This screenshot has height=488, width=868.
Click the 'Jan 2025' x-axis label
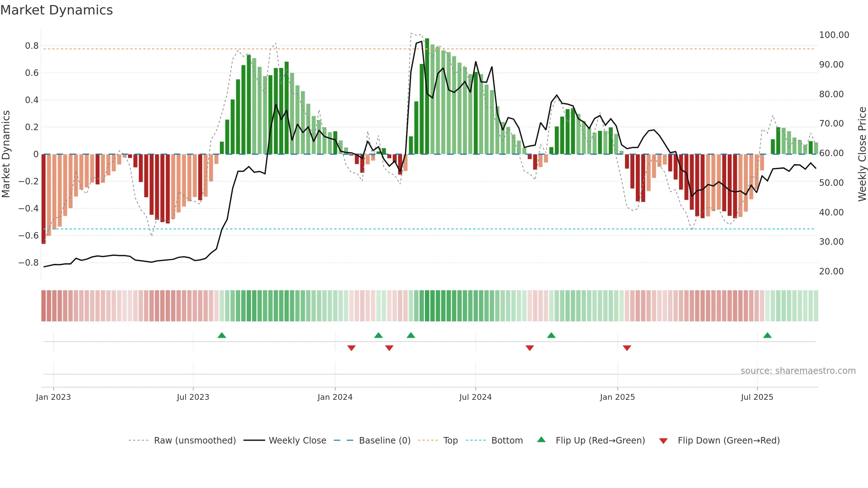(618, 397)
